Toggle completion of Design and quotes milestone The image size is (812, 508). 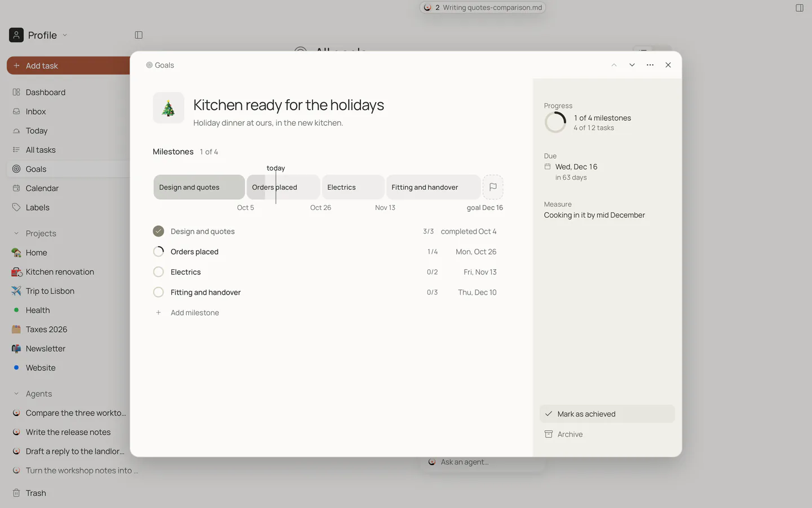[x=158, y=231]
